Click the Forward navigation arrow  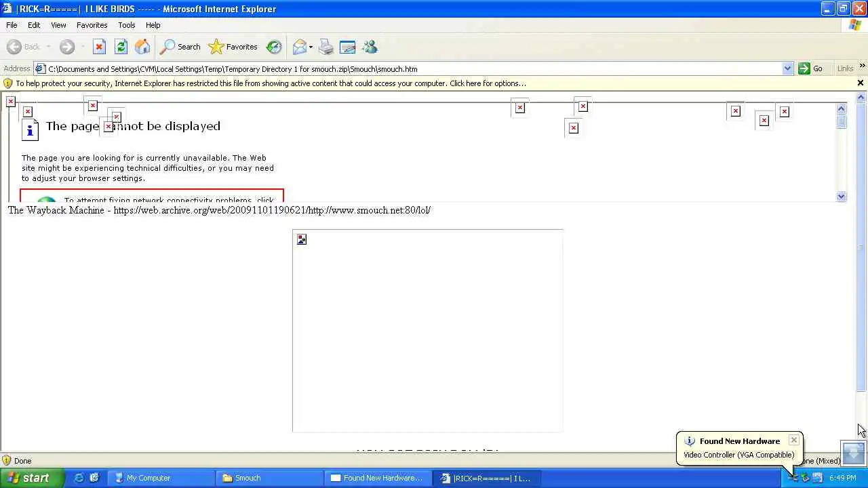point(66,47)
